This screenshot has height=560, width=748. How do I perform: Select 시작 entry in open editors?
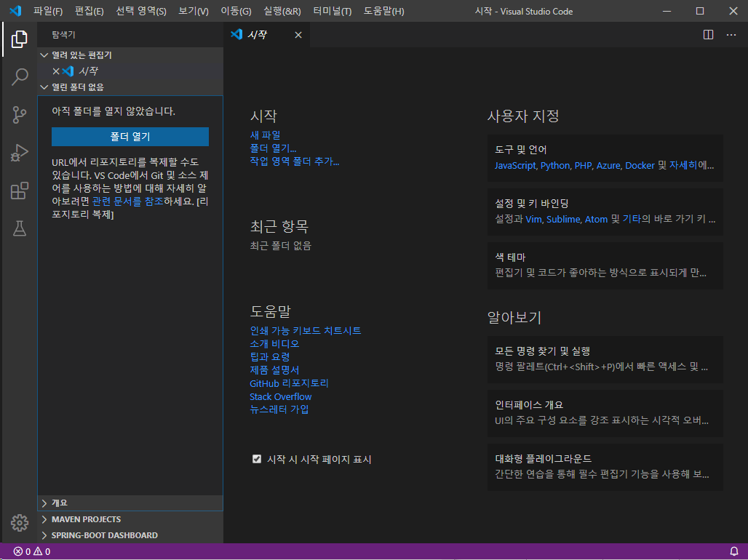(x=130, y=71)
